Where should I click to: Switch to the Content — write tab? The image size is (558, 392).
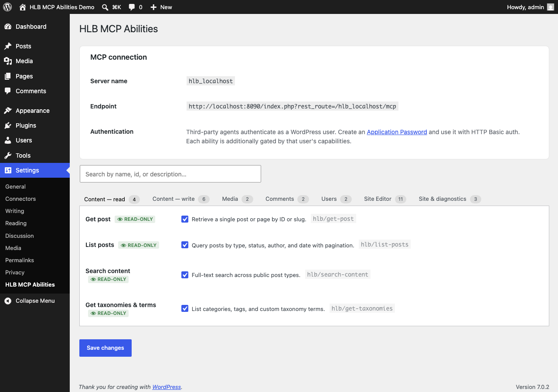tap(181, 199)
